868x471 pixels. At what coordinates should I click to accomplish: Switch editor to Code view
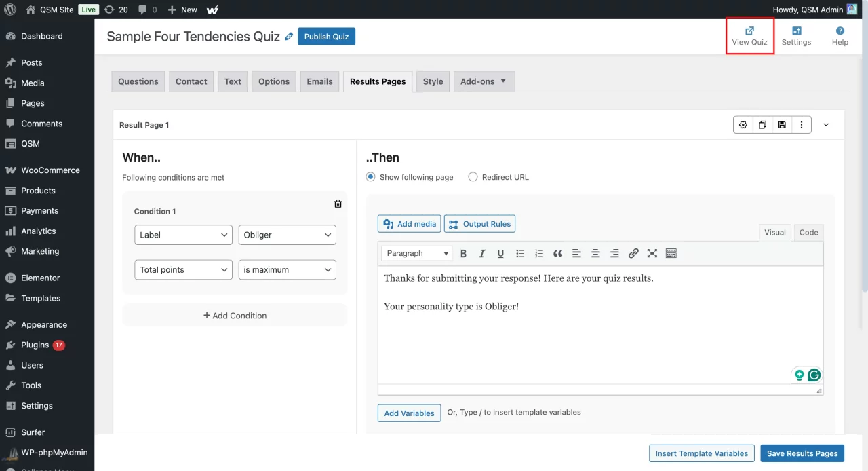pyautogui.click(x=808, y=232)
